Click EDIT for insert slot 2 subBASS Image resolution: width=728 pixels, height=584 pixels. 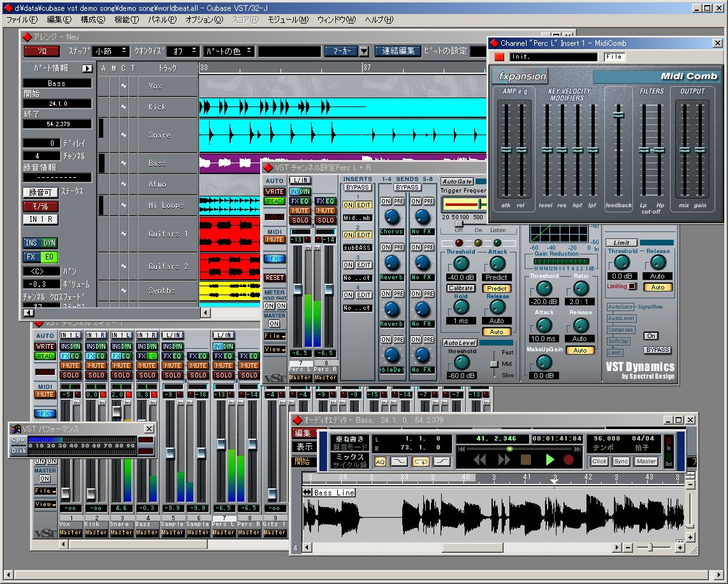(363, 235)
